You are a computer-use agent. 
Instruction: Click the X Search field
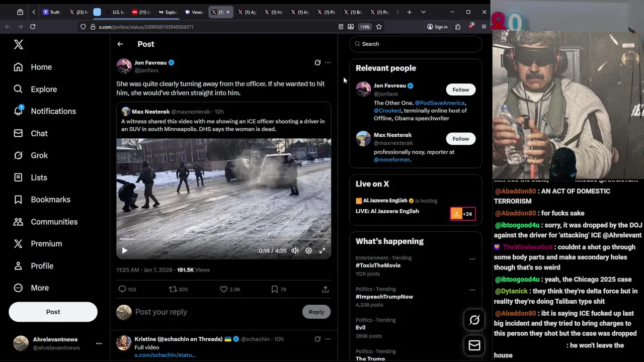[x=416, y=44]
